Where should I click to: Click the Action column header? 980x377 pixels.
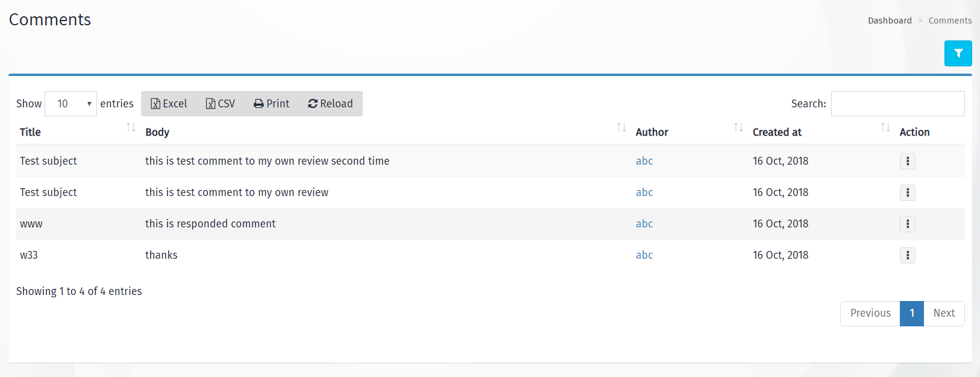point(914,132)
